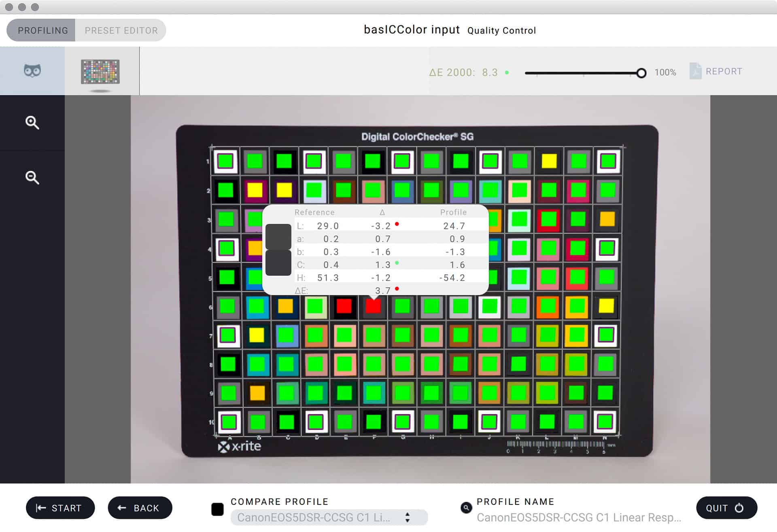Click the zoom in magnifier icon
The image size is (777, 532).
click(32, 122)
